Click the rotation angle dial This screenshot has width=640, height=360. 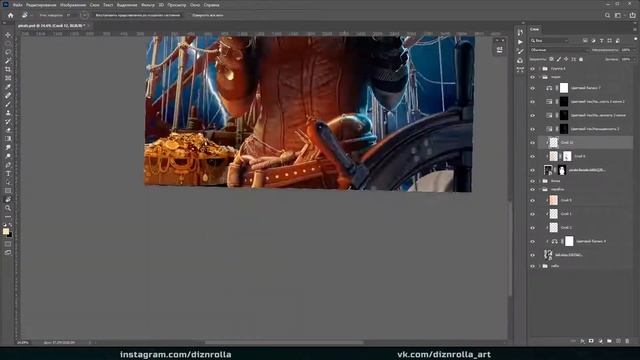84,15
